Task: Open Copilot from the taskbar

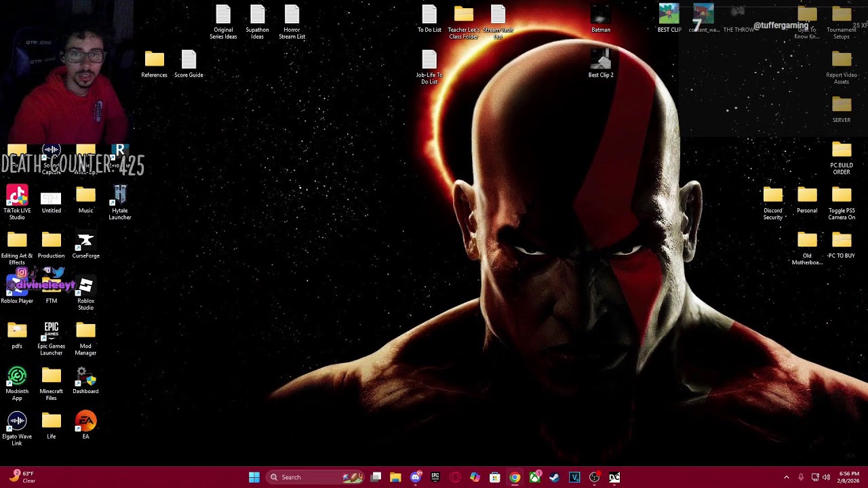Action: [x=475, y=477]
